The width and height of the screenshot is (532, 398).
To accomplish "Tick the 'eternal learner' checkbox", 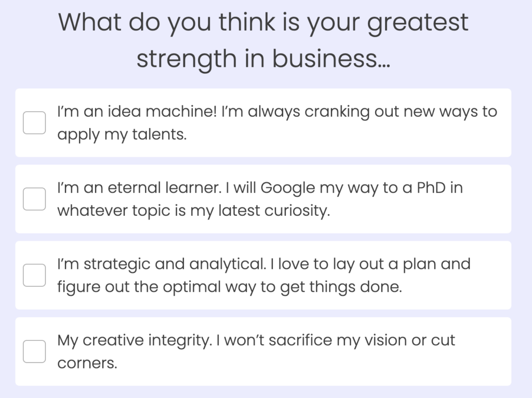I will 34,199.
